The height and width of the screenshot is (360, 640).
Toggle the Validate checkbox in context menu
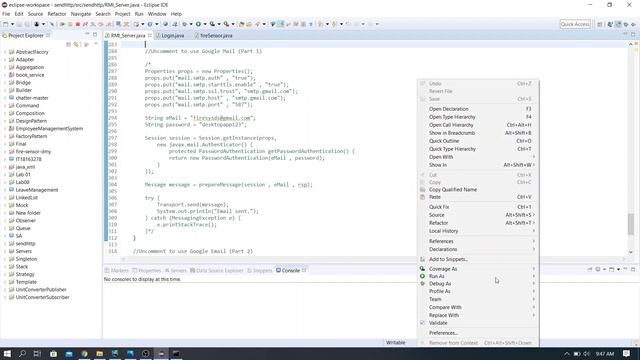pos(422,323)
